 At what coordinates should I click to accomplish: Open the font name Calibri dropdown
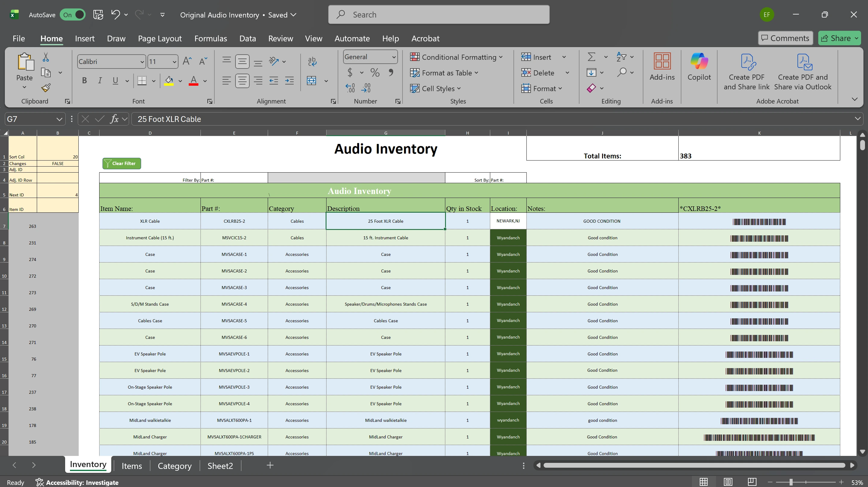point(142,62)
